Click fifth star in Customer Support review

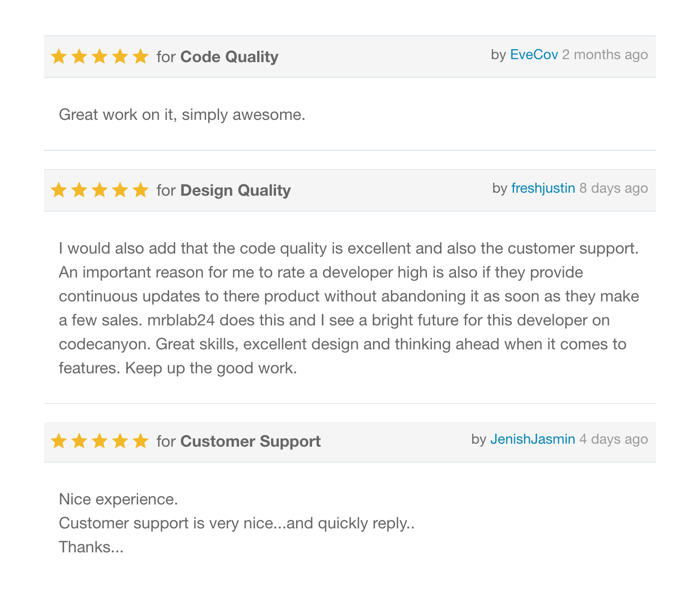tap(140, 441)
